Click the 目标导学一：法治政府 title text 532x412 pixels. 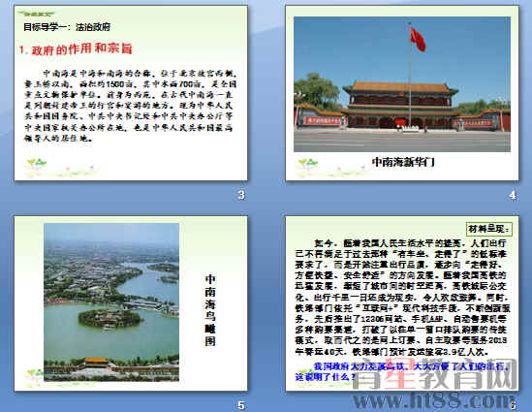pos(67,27)
